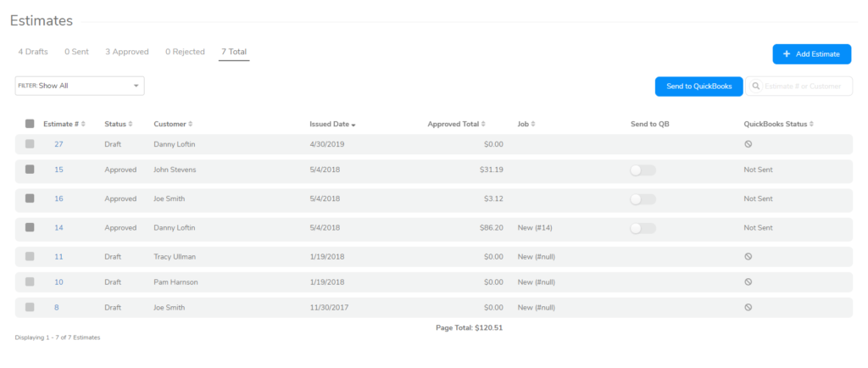The height and width of the screenshot is (368, 868).
Task: Enable Send to QB for estimate 16
Action: (x=643, y=199)
